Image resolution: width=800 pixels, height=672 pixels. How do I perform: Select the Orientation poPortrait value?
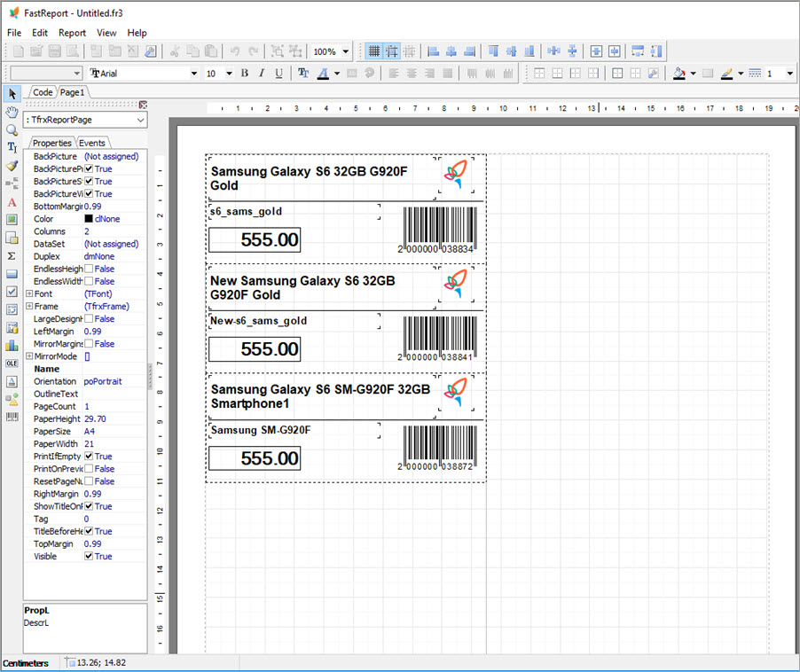click(103, 381)
